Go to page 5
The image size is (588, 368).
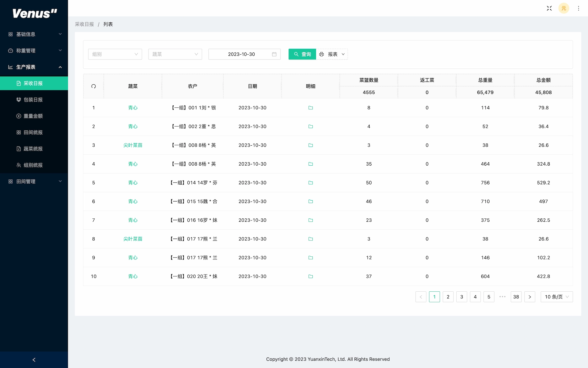click(489, 297)
